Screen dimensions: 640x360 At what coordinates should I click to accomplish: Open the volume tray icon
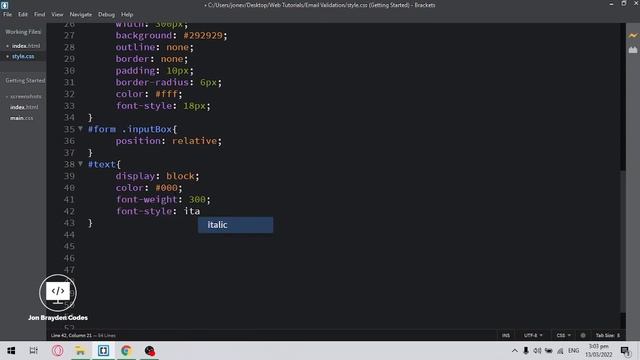(x=537, y=351)
